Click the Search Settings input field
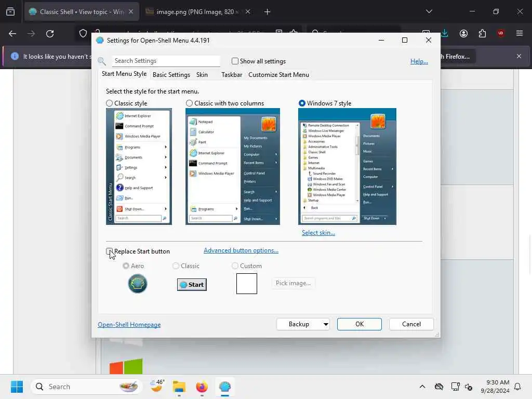Screen dimensions: 532x399 [x=166, y=61]
